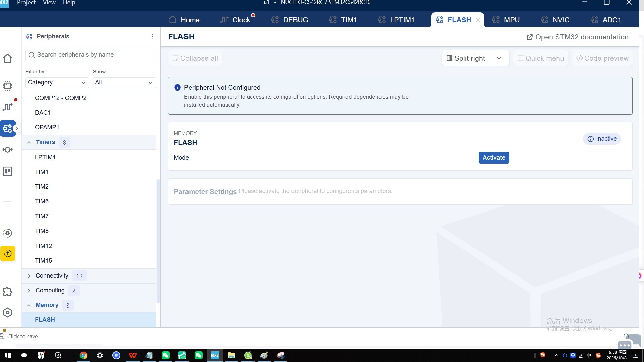
Task: Switch to the NVIC tab
Action: click(555, 20)
